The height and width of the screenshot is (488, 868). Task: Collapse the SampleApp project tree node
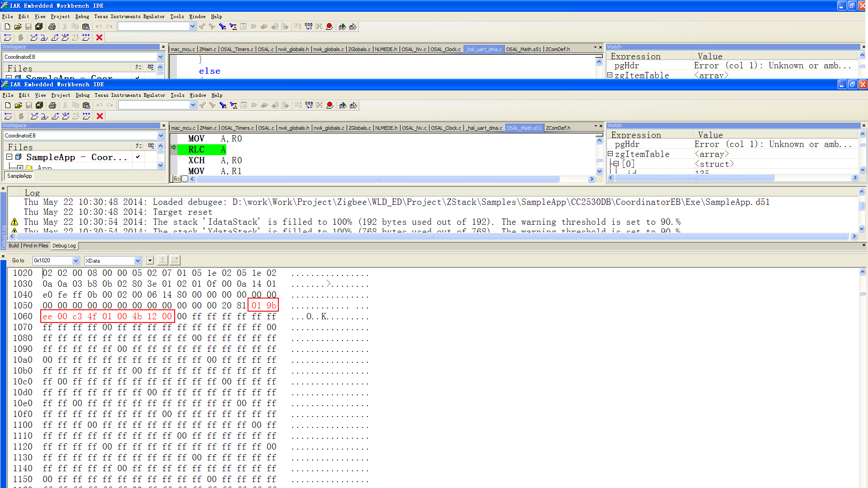click(x=9, y=156)
